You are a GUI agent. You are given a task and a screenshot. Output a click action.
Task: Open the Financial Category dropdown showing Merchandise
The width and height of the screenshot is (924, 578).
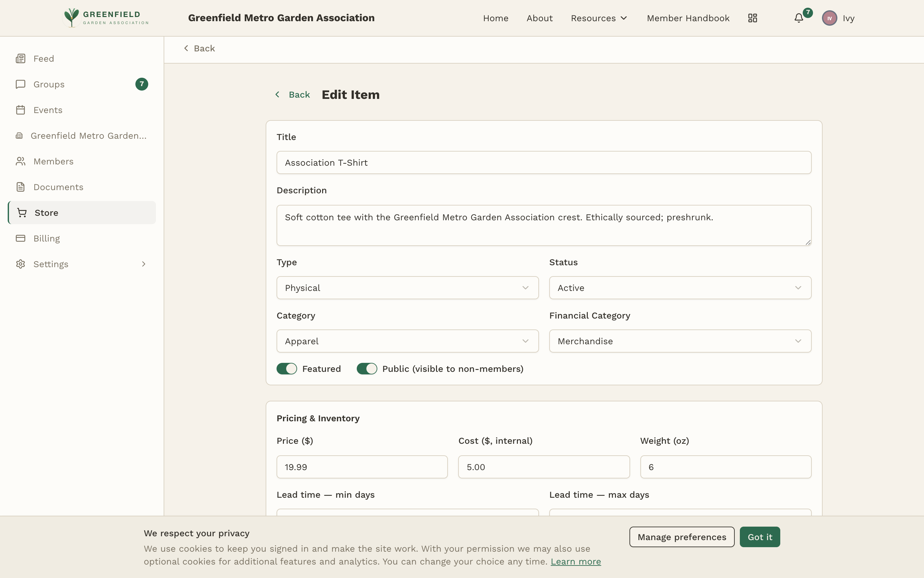[x=680, y=341]
